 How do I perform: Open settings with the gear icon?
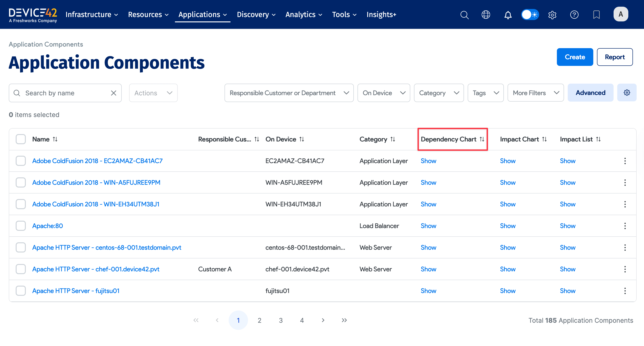click(552, 15)
